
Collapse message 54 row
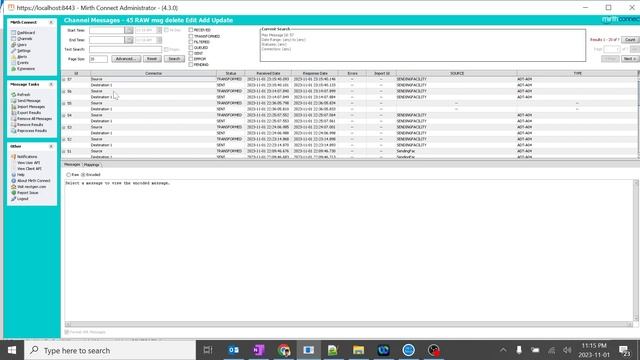coord(64,116)
